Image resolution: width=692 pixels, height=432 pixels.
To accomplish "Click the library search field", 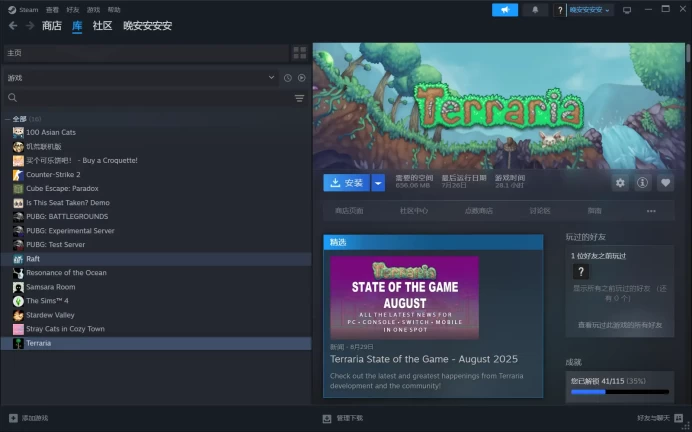I will point(146,98).
